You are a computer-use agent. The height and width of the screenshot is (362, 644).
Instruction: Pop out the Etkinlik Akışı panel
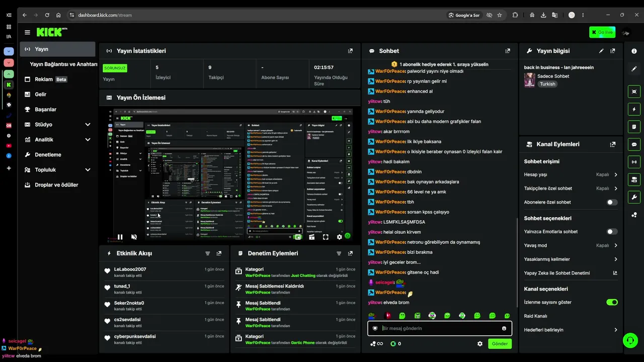[219, 253]
